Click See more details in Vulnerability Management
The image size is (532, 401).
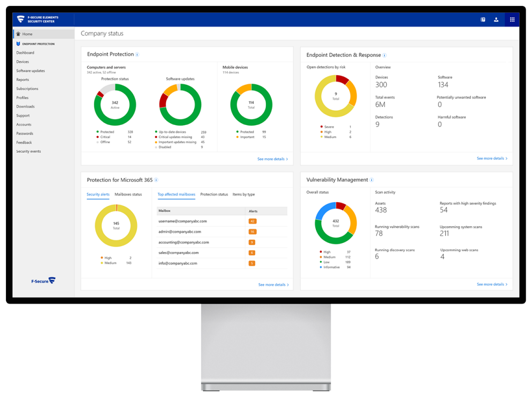coord(492,284)
